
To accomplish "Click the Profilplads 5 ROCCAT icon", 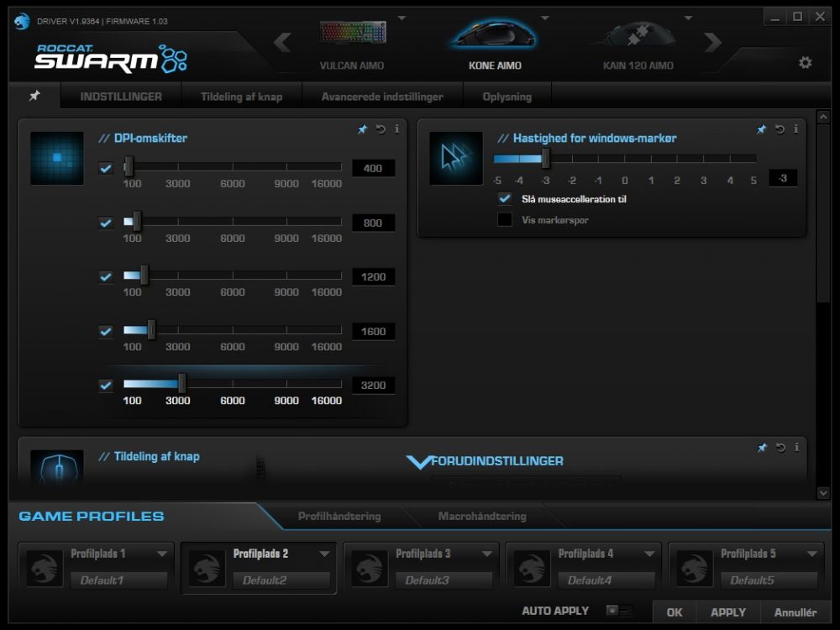I will point(695,567).
